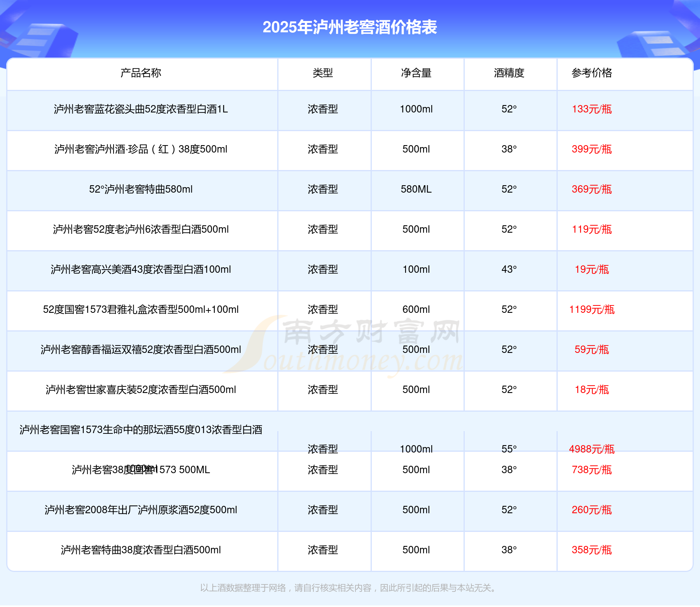Click product 泸州老窖特曲38度浓香型白酒500ml
Image resolution: width=700 pixels, height=607 pixels.
click(x=141, y=550)
